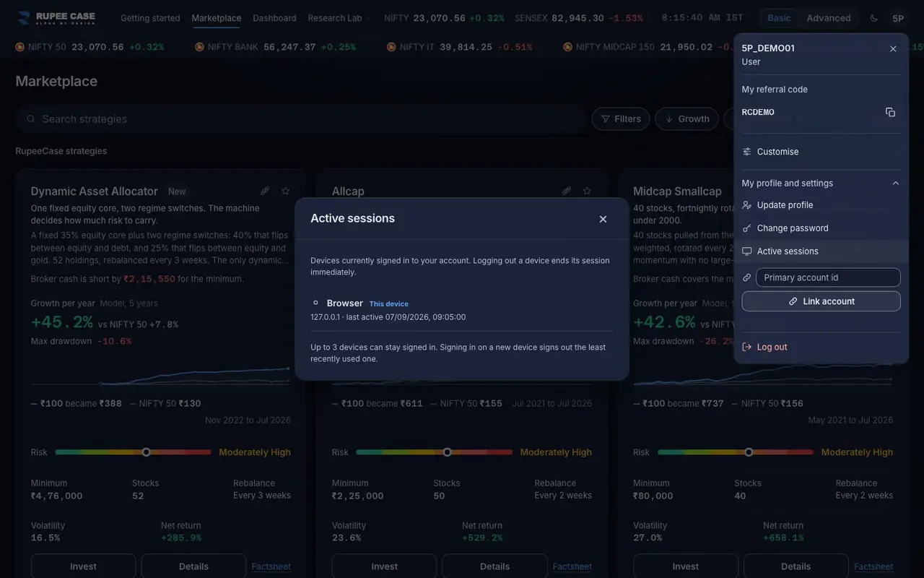Select Update profile menu item

821,205
